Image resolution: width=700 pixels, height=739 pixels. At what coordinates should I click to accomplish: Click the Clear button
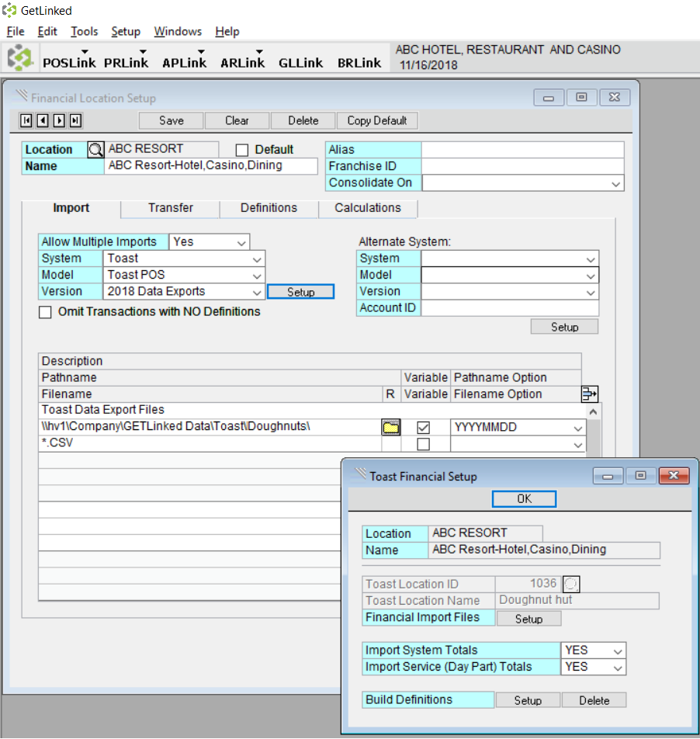237,120
